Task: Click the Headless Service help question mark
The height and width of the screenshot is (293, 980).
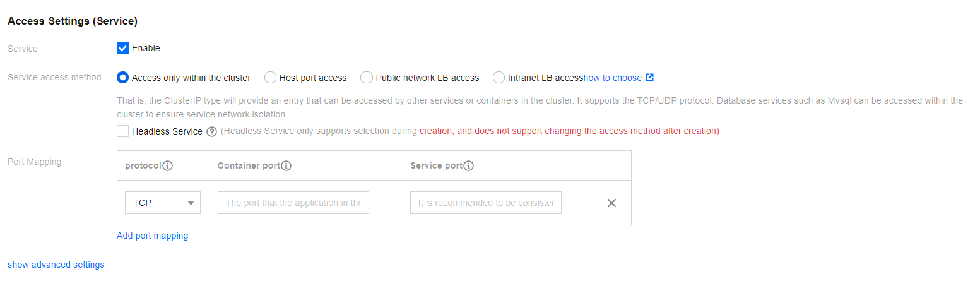Action: [x=212, y=132]
